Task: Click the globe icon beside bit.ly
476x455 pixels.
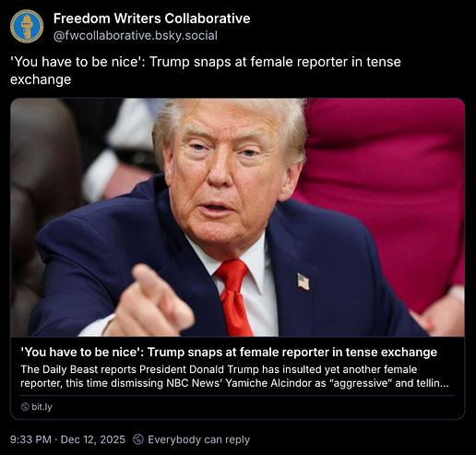Action: pyautogui.click(x=25, y=407)
